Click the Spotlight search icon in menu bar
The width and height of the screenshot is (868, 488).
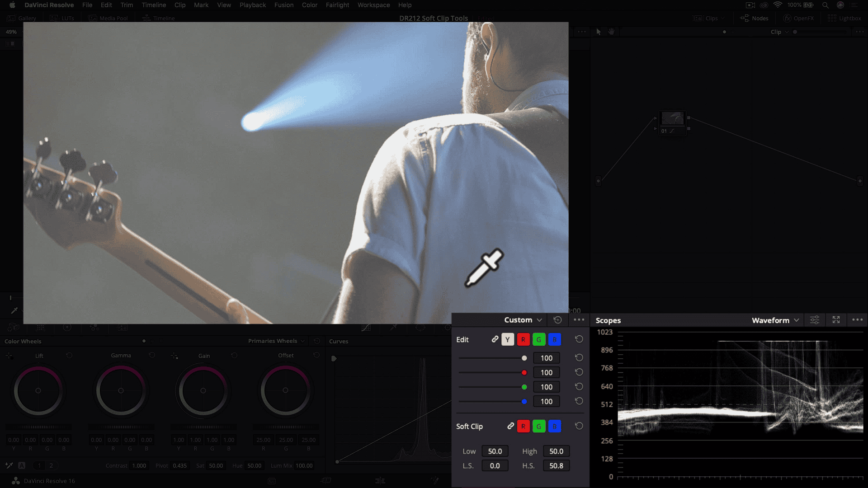(x=825, y=5)
